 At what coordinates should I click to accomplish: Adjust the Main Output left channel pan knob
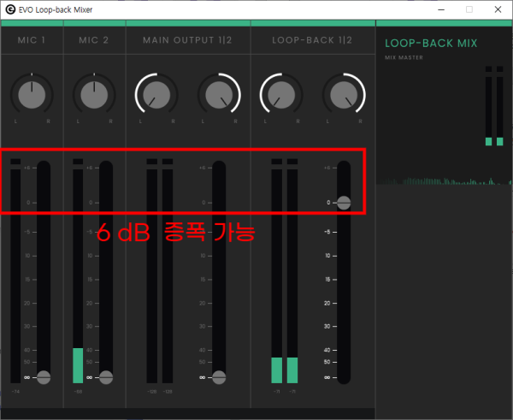pos(156,95)
